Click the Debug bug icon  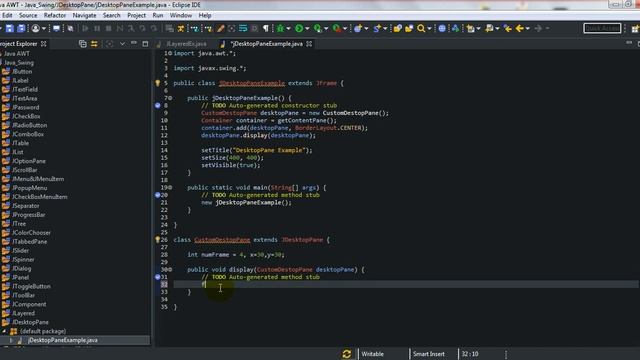point(280,28)
